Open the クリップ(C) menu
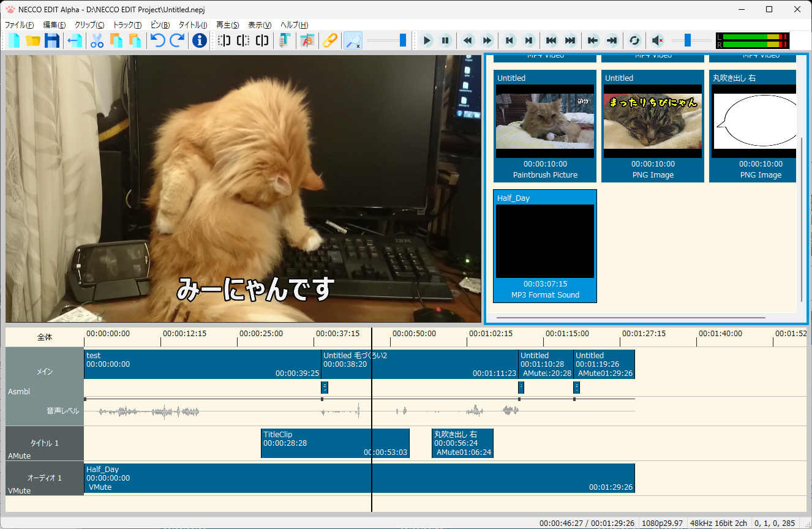The image size is (812, 529). tap(89, 24)
